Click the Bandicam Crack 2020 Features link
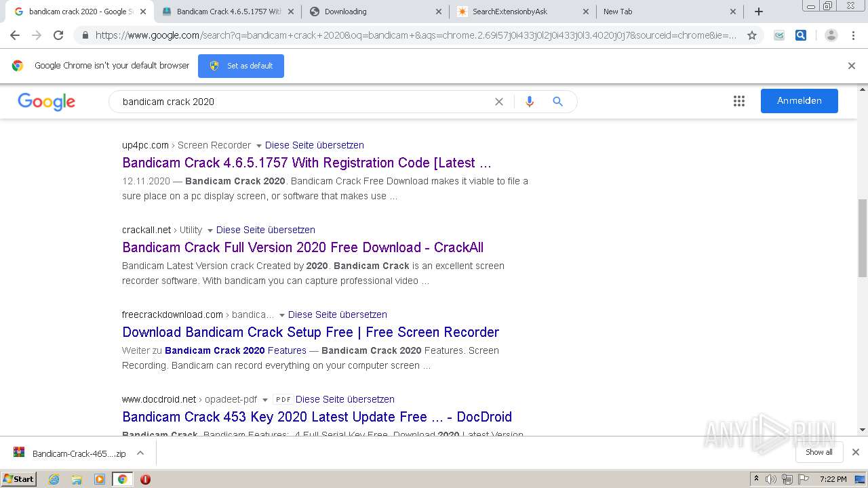This screenshot has width=868, height=488. (x=235, y=350)
